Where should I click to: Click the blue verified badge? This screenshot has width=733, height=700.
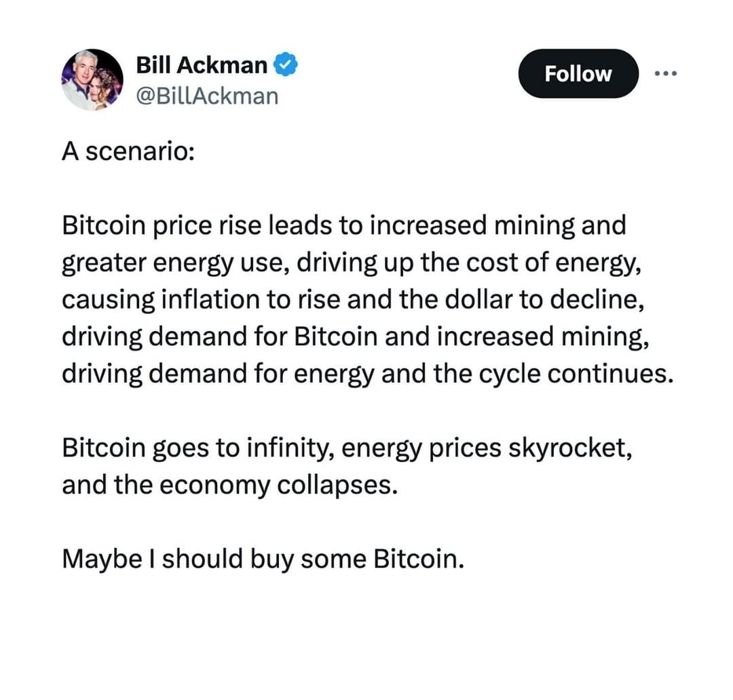tap(284, 64)
